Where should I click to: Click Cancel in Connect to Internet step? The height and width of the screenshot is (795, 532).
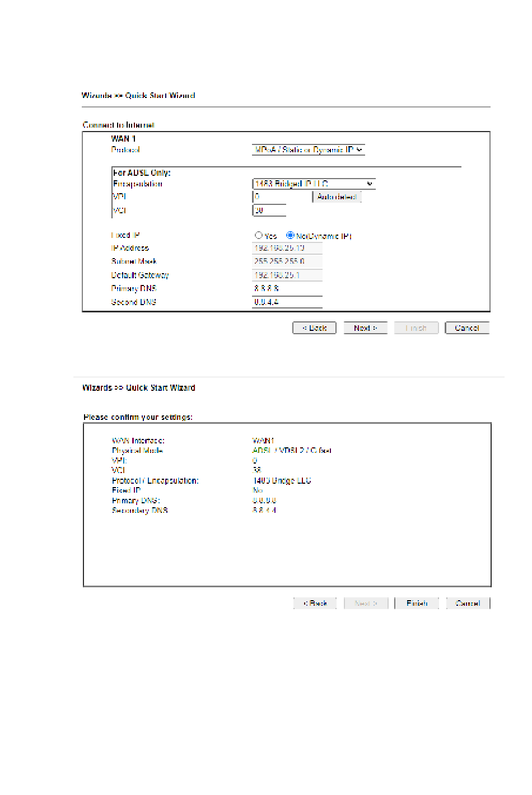pyautogui.click(x=467, y=328)
